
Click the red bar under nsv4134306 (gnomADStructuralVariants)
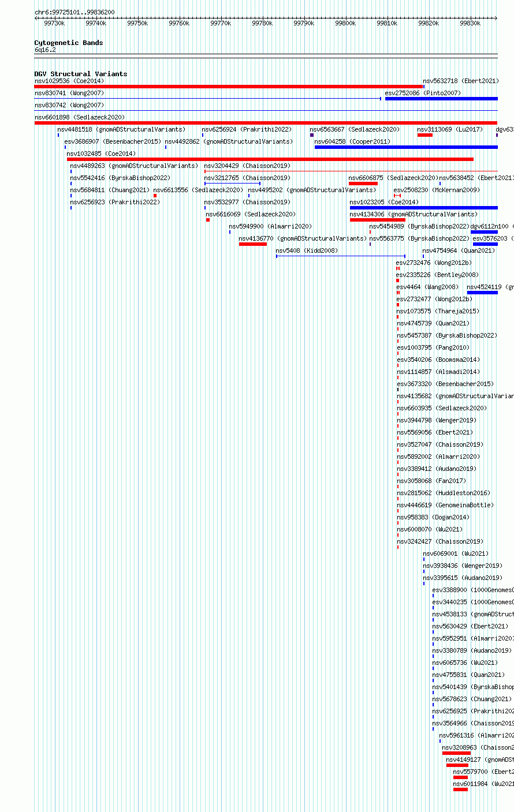pos(378,220)
